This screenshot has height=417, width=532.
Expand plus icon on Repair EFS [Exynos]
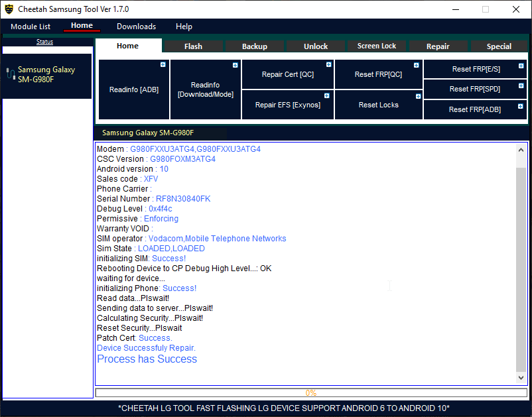point(327,95)
